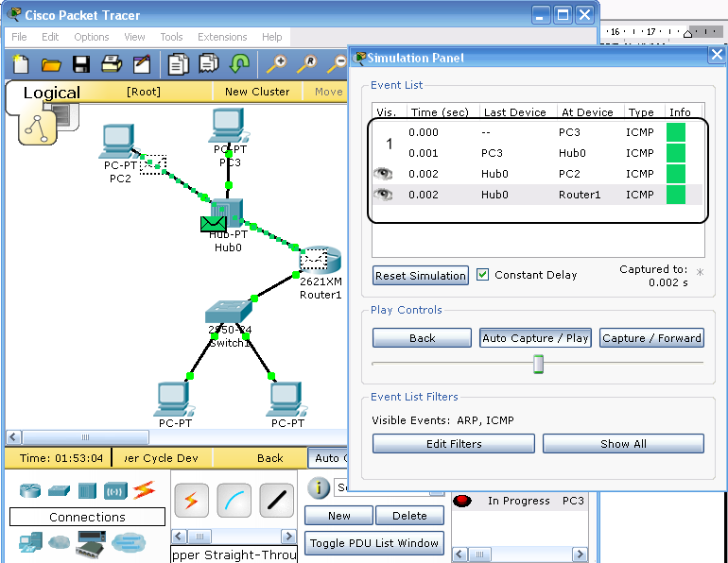Open a file with the folder icon
The image size is (728, 563).
[x=51, y=65]
